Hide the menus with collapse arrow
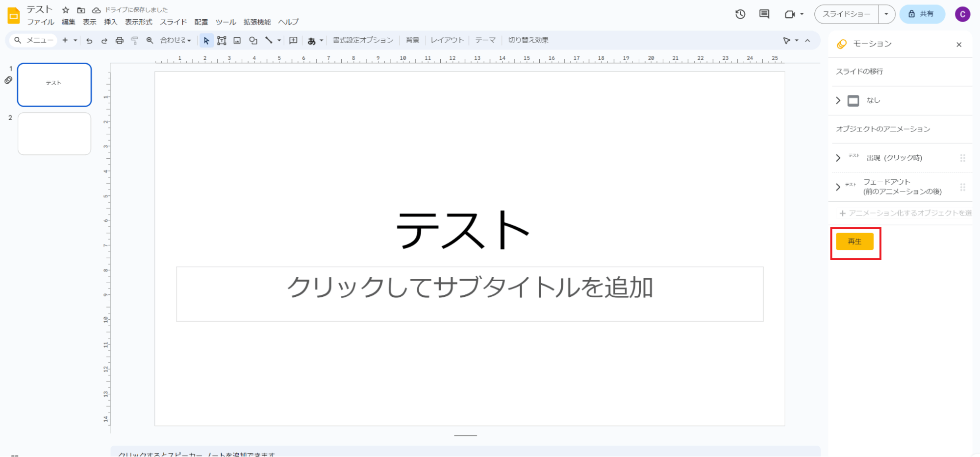 pos(807,41)
